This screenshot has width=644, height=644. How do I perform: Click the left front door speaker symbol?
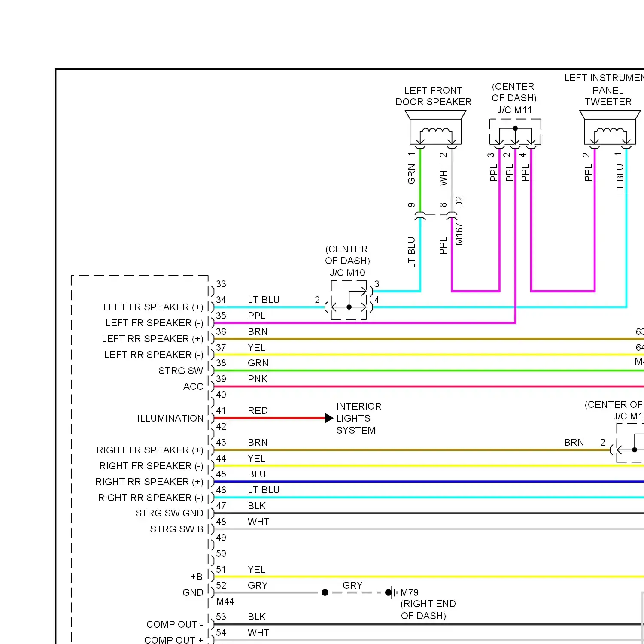pyautogui.click(x=435, y=128)
